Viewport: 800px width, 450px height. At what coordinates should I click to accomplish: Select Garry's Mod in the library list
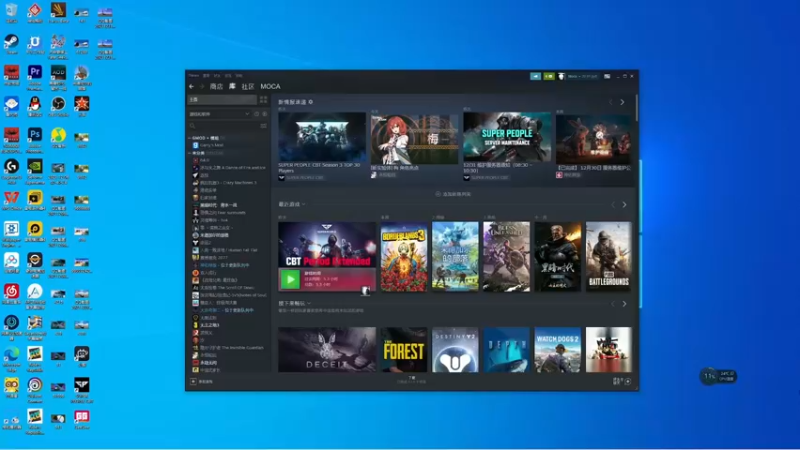208,145
